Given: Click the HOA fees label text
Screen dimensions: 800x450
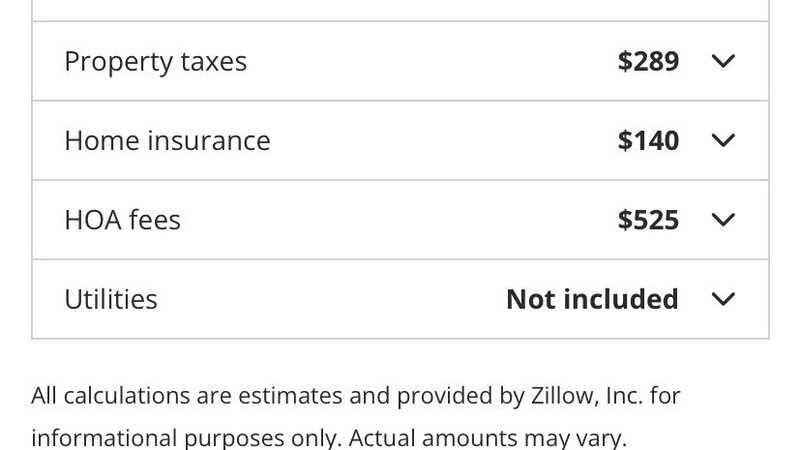Looking at the screenshot, I should (x=122, y=219).
